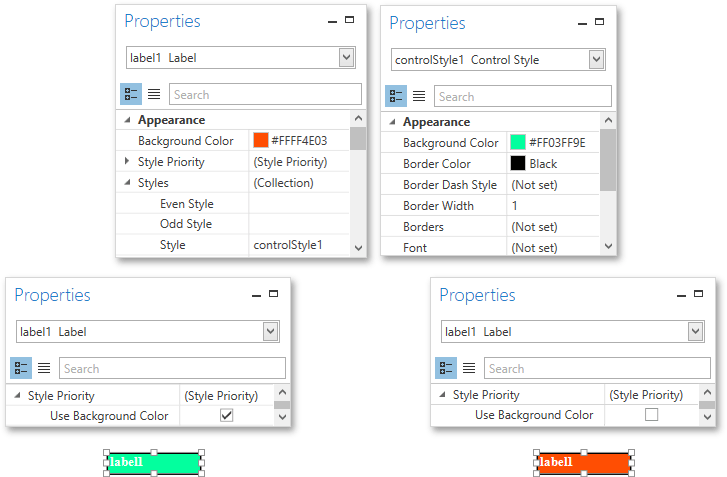Click the #FFFF4E03 background color value
Screen dimensions: 727x477
(300, 140)
